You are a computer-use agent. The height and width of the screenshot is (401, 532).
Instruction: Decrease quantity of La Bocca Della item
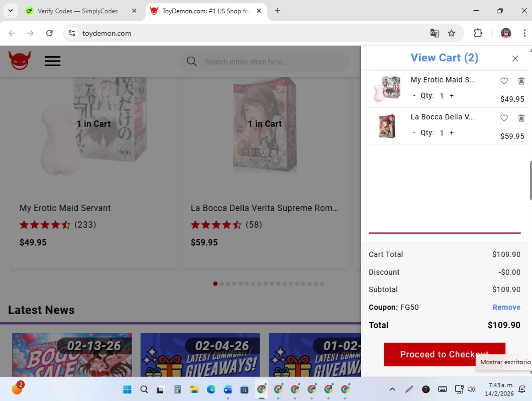pyautogui.click(x=414, y=133)
